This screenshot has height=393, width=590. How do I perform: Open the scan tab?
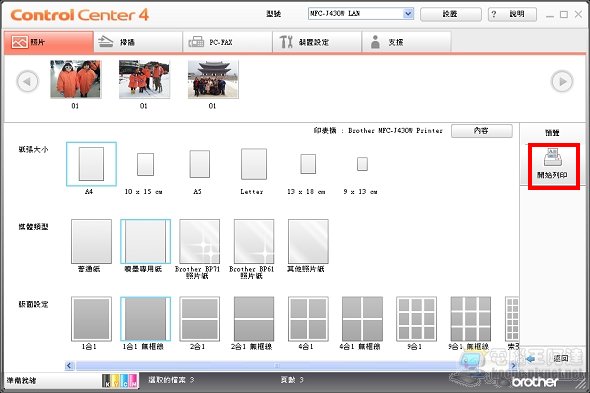[x=138, y=42]
